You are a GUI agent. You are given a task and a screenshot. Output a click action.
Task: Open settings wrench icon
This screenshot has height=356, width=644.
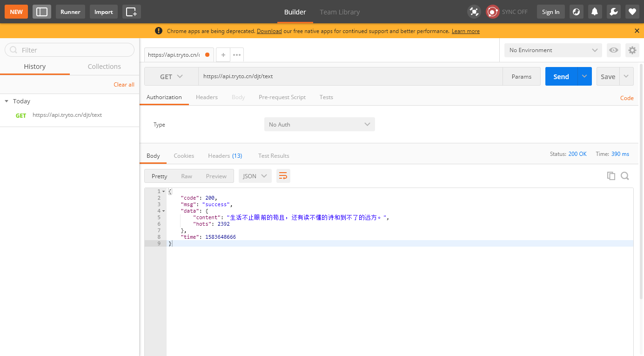tap(613, 12)
